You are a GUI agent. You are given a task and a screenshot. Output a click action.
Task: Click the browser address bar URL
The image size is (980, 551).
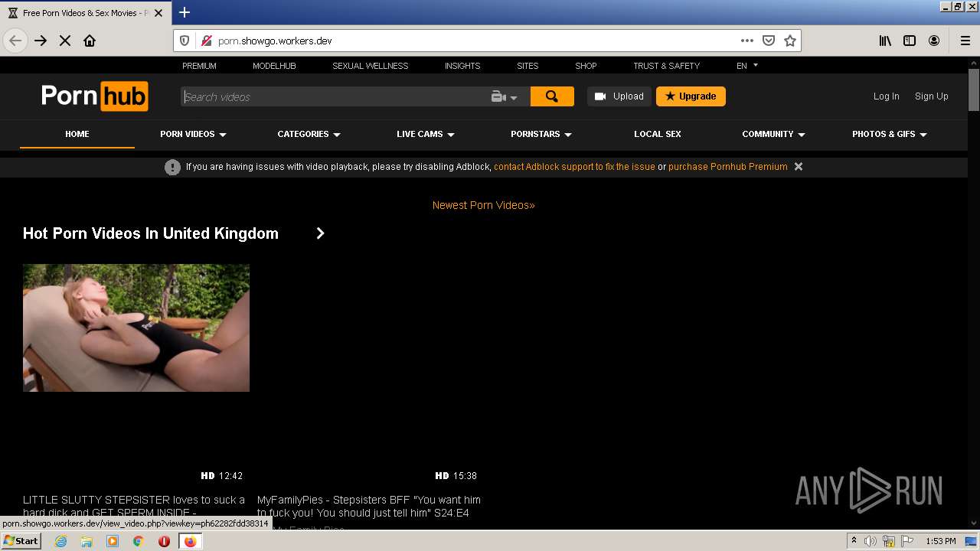[275, 41]
